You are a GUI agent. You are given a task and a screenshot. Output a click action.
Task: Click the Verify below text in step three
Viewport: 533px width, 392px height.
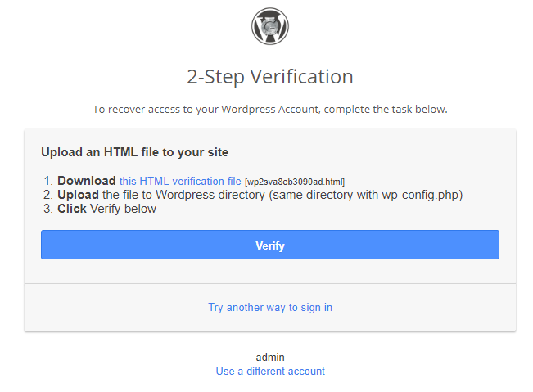[x=123, y=209]
